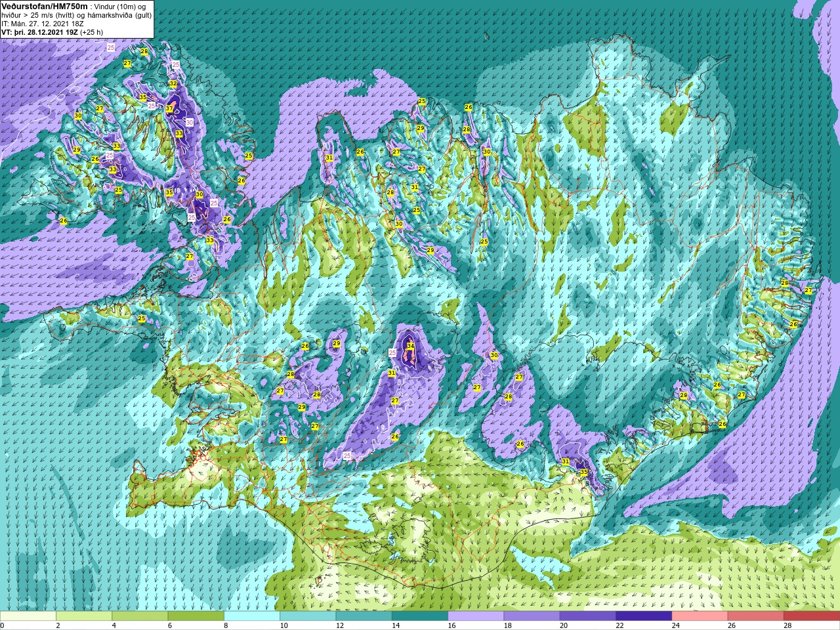
Task: Pick the violet legend swatch between 20 and 22
Action: point(587,616)
